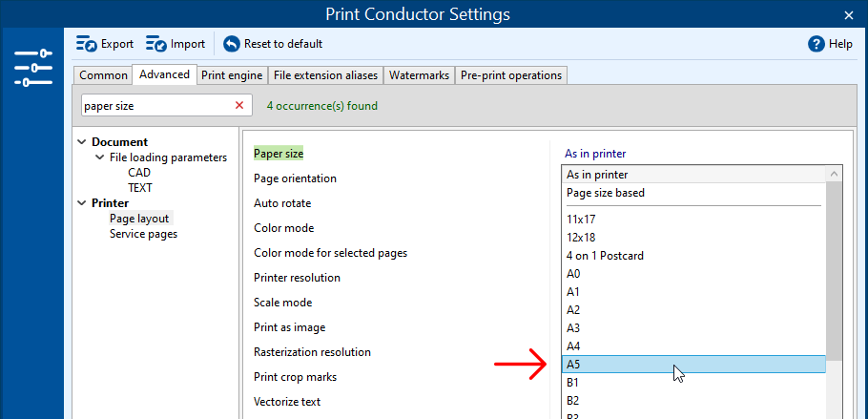Click 'Color mode for selected pages'
This screenshot has height=419, width=868.
(330, 253)
